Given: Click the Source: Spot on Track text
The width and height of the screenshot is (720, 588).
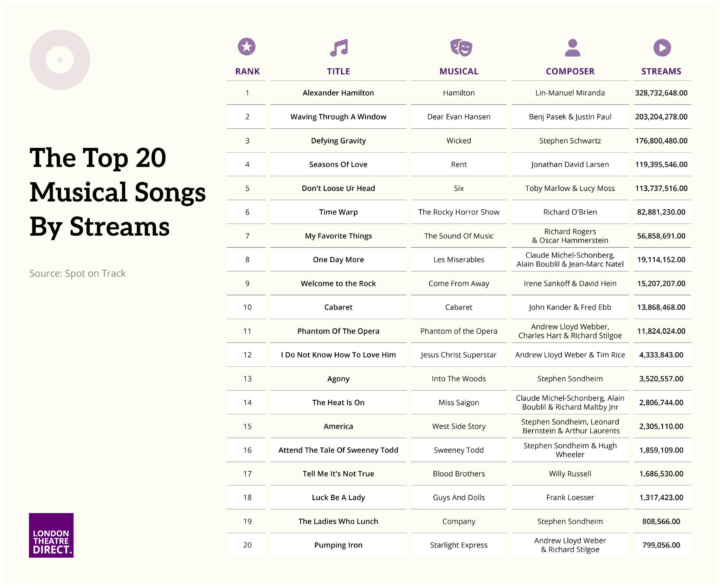Looking at the screenshot, I should (x=77, y=273).
